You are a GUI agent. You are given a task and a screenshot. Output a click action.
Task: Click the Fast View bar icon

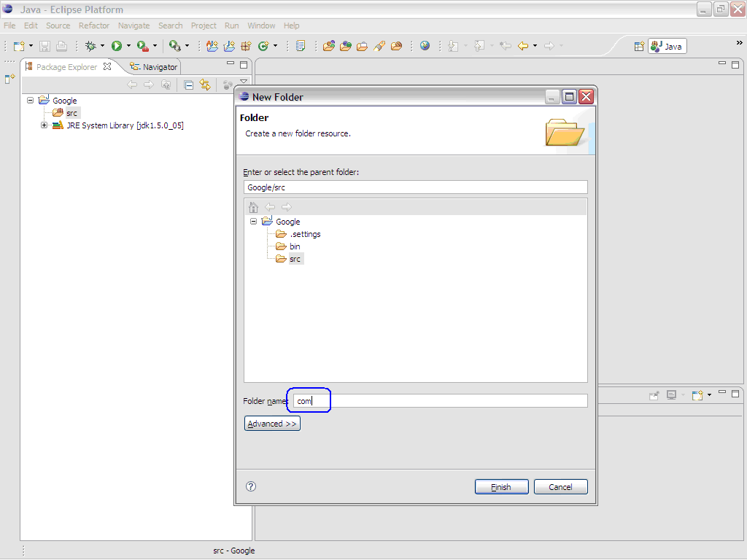[9, 79]
